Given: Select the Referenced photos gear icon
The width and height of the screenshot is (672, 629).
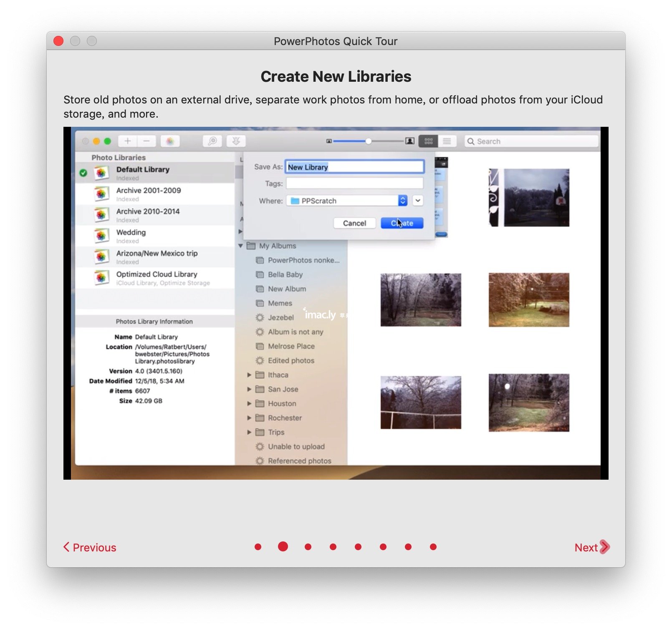Looking at the screenshot, I should (x=260, y=461).
